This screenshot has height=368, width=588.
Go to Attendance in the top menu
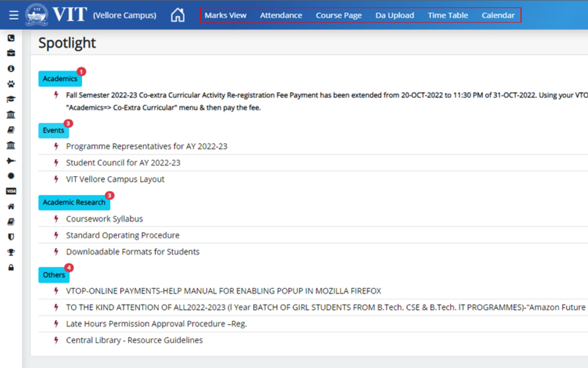tap(281, 15)
